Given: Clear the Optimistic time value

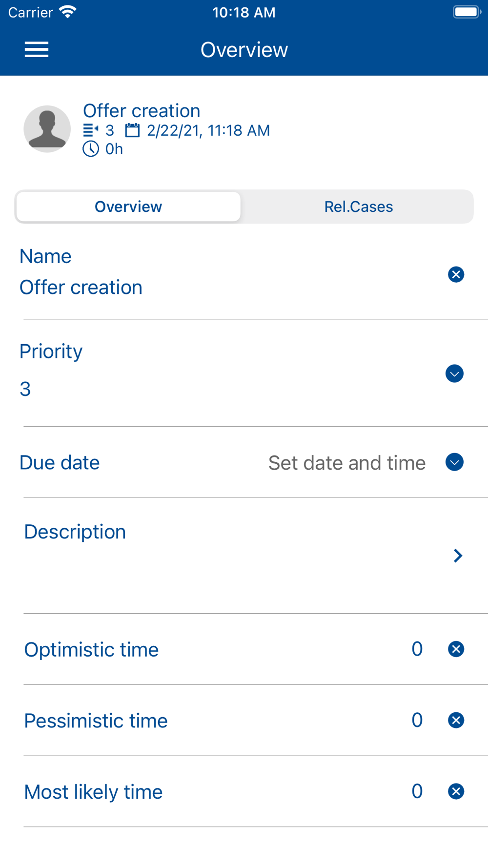Looking at the screenshot, I should point(456,649).
